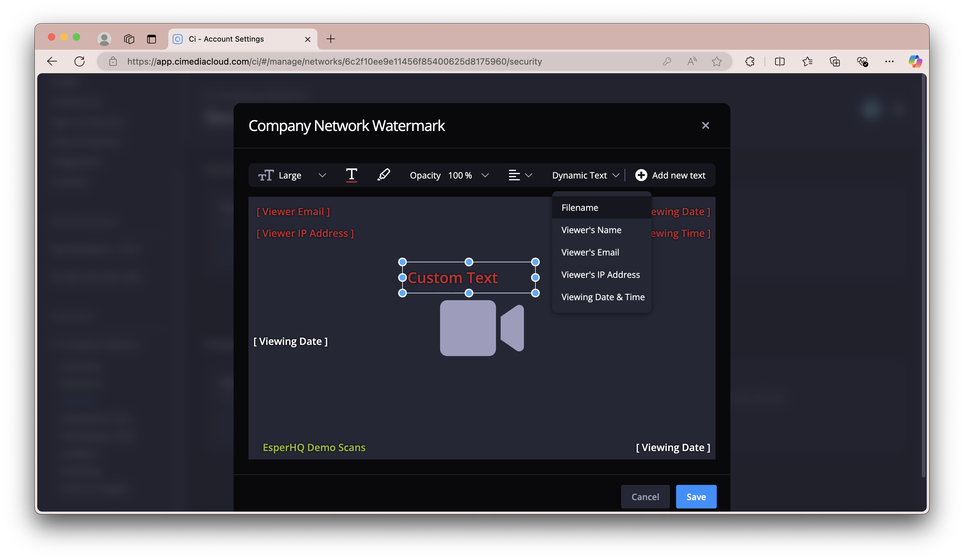Click Add new text button
This screenshot has width=964, height=560.
point(670,175)
